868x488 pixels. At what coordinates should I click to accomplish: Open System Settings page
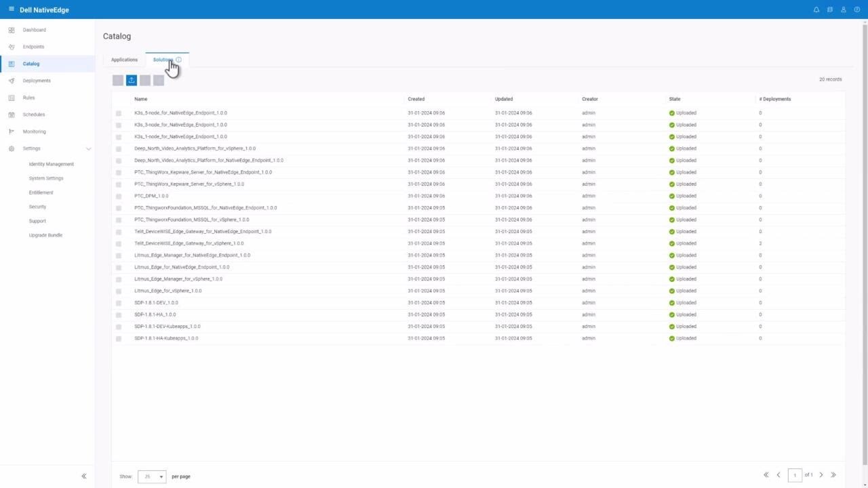(46, 178)
